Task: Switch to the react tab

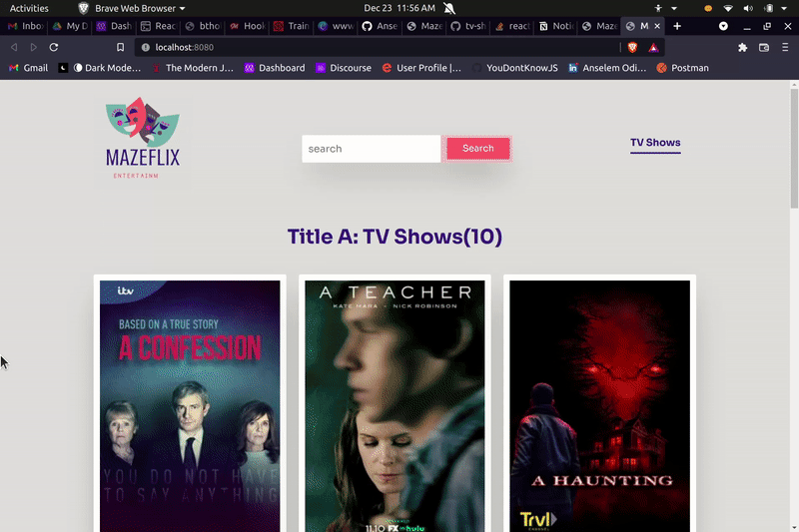Action: pos(512,26)
